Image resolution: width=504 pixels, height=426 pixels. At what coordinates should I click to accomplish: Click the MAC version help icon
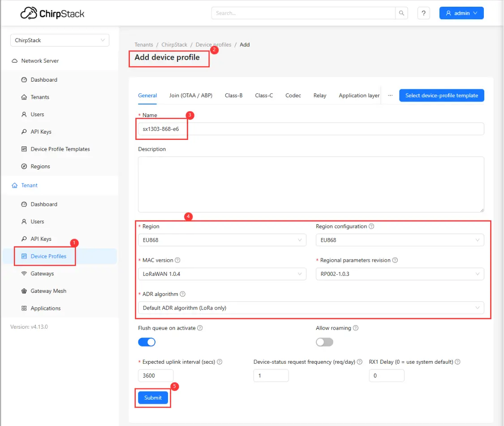(x=178, y=261)
